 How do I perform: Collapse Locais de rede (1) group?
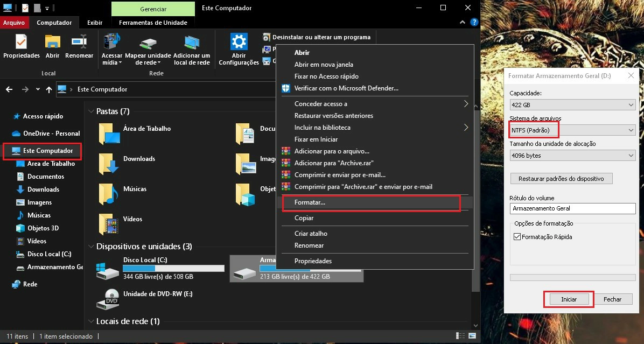91,321
